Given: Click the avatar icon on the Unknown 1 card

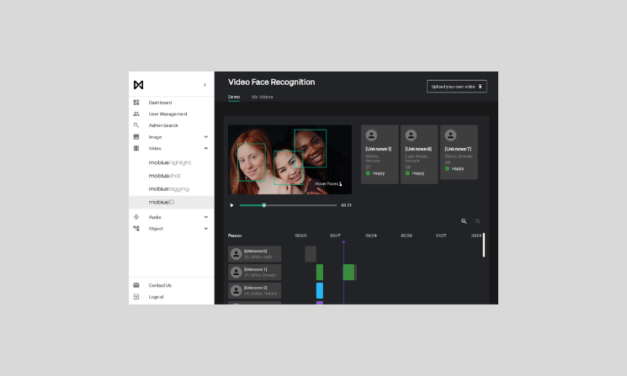Looking at the screenshot, I should 371,135.
